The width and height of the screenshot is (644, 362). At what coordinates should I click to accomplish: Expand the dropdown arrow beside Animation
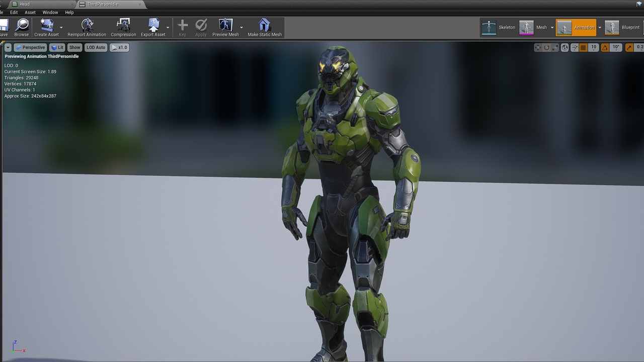pos(599,28)
